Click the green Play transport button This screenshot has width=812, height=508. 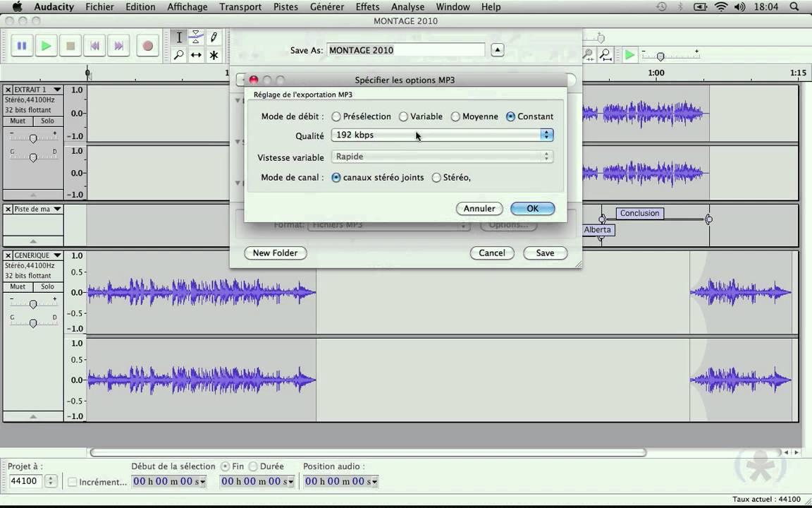(x=46, y=46)
